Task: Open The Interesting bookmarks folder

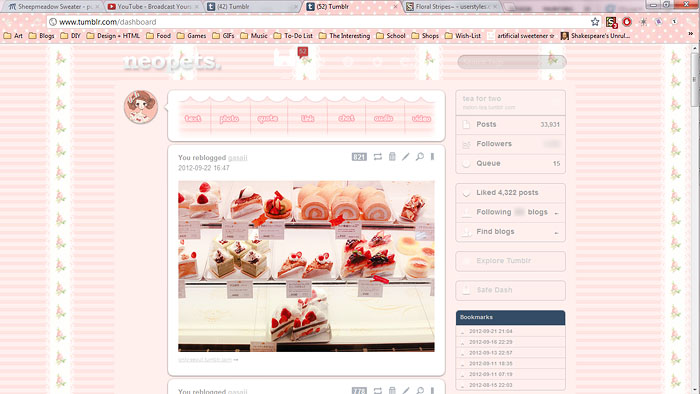Action: tap(345, 36)
